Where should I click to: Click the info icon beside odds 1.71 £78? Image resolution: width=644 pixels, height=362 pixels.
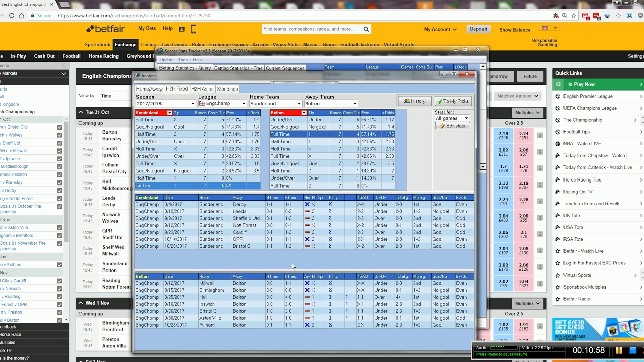pos(540,168)
